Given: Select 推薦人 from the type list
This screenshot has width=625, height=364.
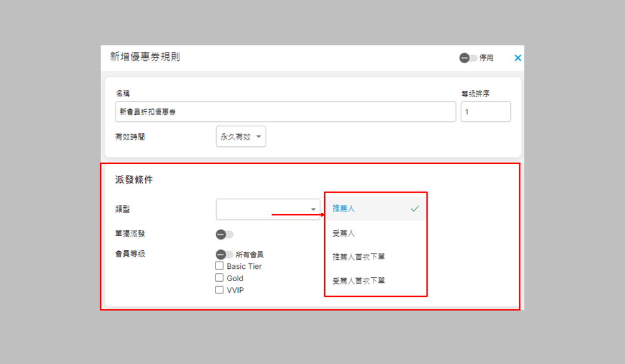Looking at the screenshot, I should (x=344, y=209).
